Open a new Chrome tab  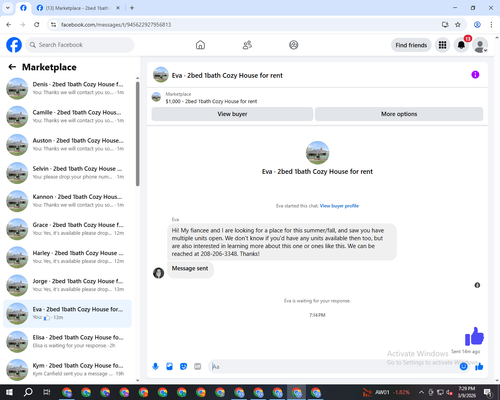(x=132, y=8)
